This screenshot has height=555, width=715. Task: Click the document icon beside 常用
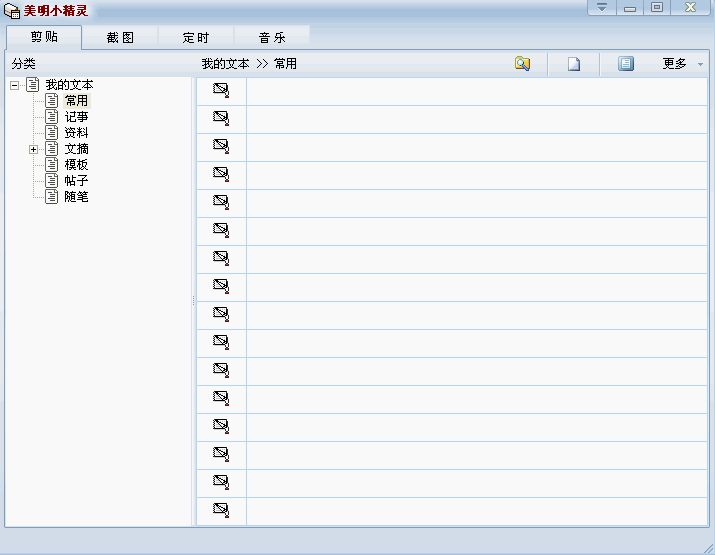(x=52, y=101)
